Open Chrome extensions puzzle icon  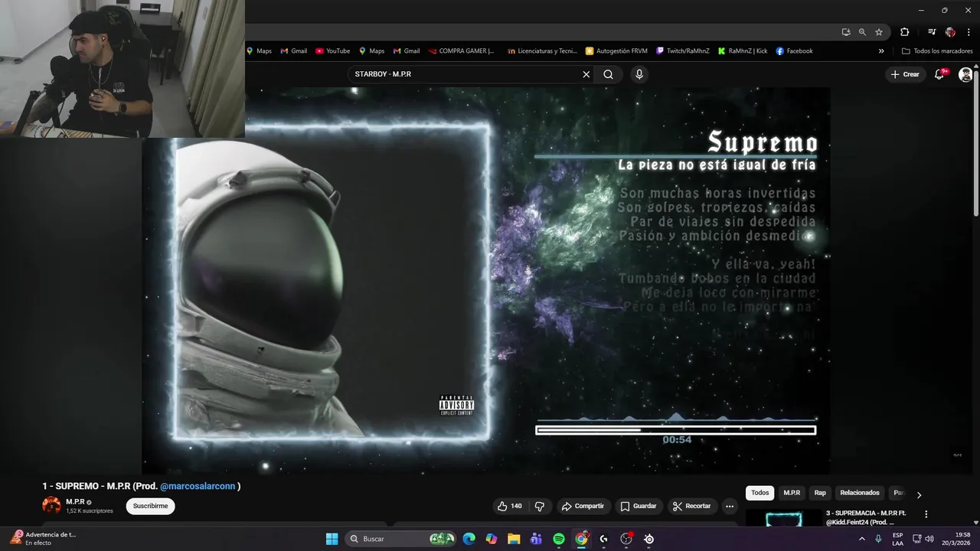tap(904, 32)
